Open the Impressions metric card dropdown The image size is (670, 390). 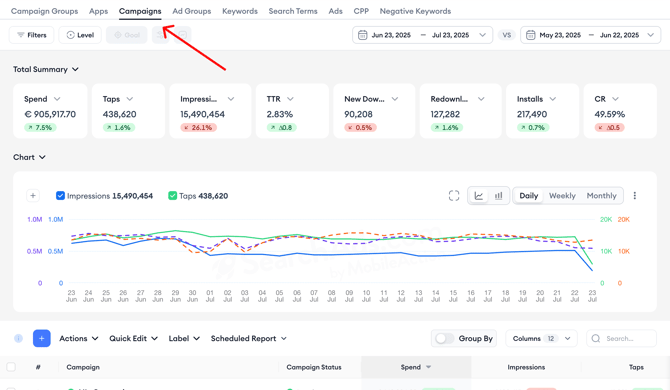tap(231, 99)
